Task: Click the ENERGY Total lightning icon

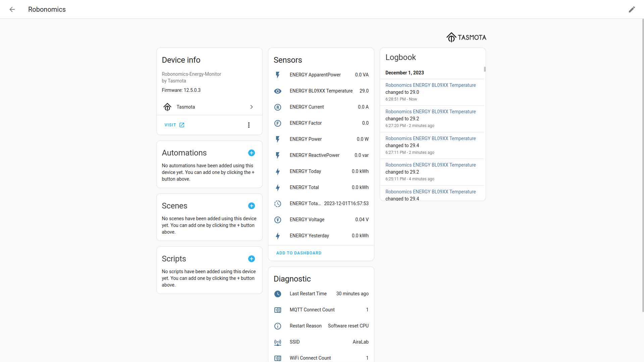Action: (278, 187)
